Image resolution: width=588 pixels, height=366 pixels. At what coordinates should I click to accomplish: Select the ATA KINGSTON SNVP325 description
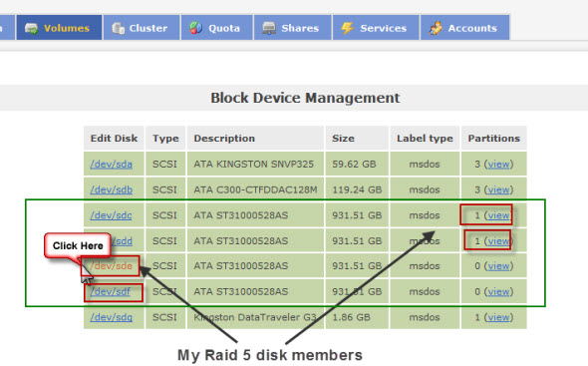pyautogui.click(x=253, y=165)
